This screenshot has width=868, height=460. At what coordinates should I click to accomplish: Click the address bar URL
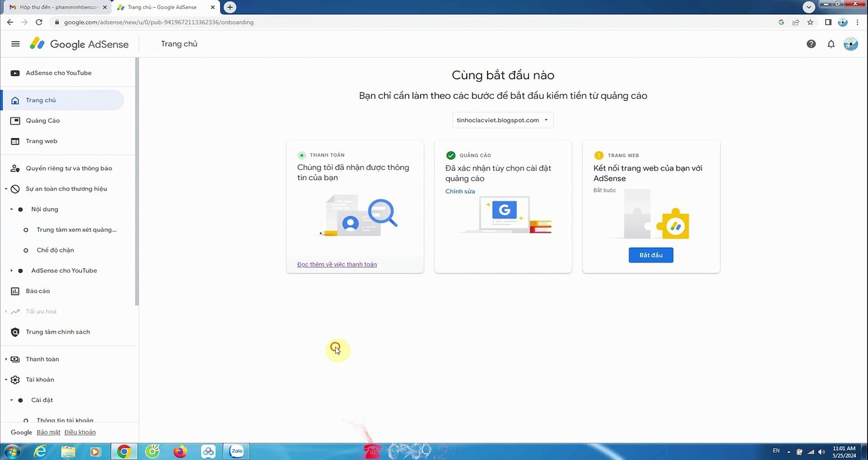point(159,22)
